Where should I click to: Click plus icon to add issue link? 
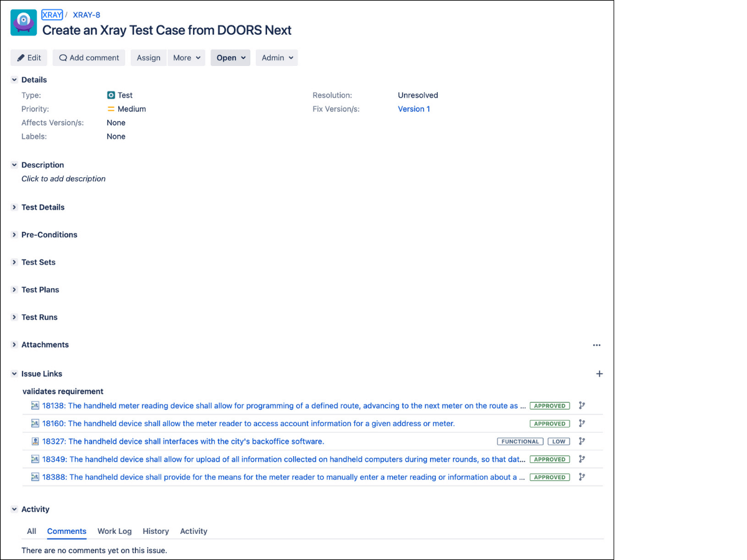[599, 374]
